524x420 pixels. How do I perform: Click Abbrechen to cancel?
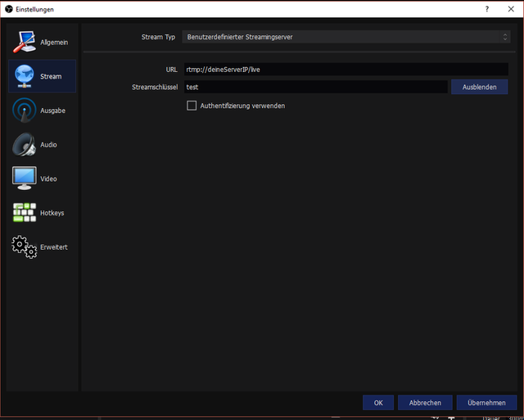coord(425,403)
